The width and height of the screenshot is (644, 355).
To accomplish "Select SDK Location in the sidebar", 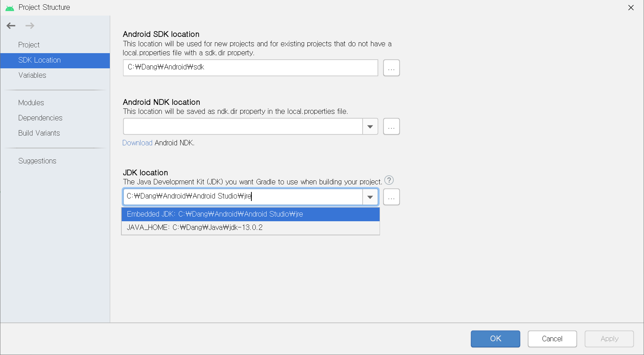I will (55, 60).
